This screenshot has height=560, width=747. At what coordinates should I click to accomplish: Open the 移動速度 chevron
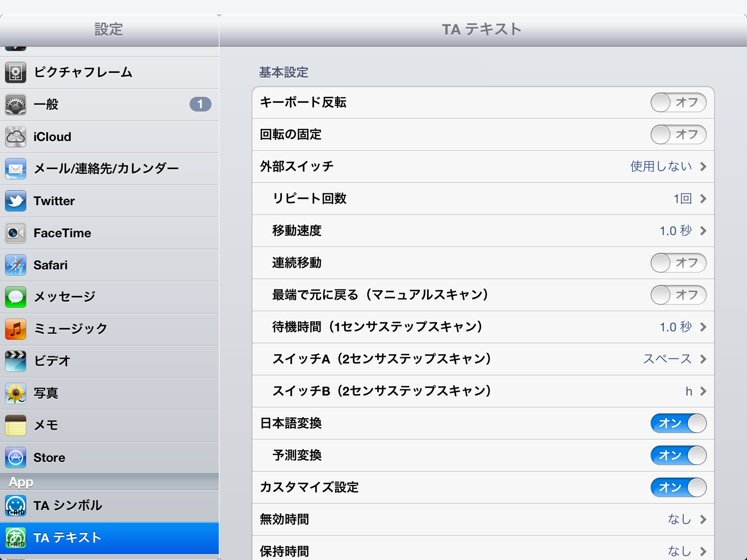click(x=703, y=231)
